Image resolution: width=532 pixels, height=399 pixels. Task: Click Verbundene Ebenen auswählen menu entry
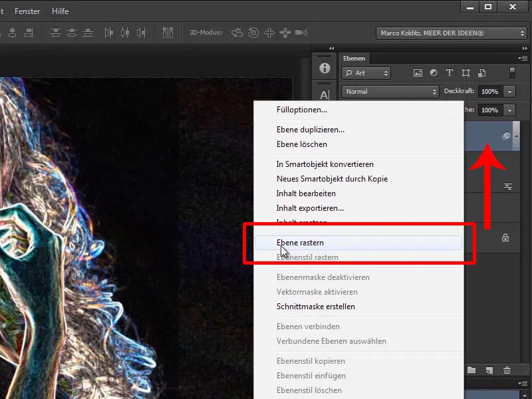(359, 341)
